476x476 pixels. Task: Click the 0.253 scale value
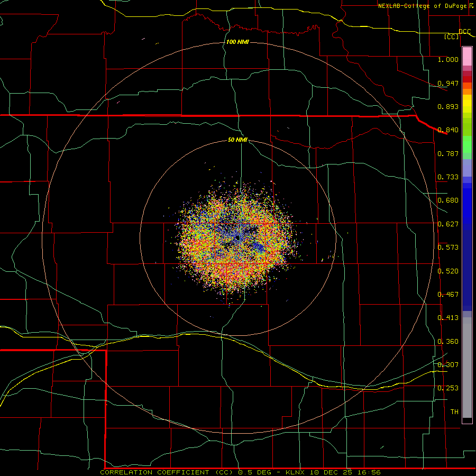coord(448,388)
